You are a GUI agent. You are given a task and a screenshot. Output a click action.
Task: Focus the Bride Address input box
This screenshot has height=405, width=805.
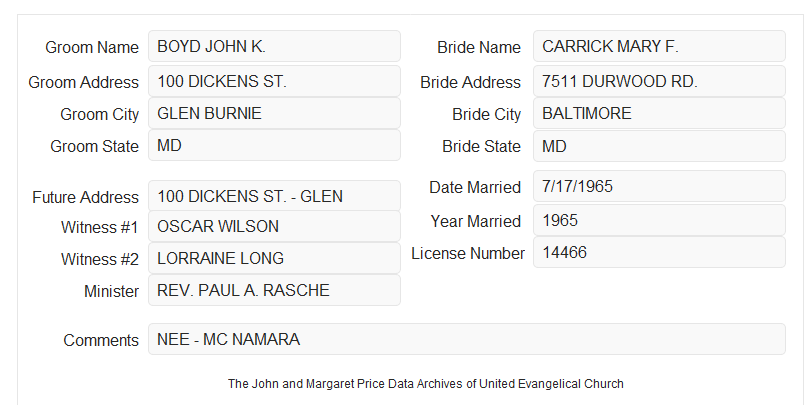(659, 81)
